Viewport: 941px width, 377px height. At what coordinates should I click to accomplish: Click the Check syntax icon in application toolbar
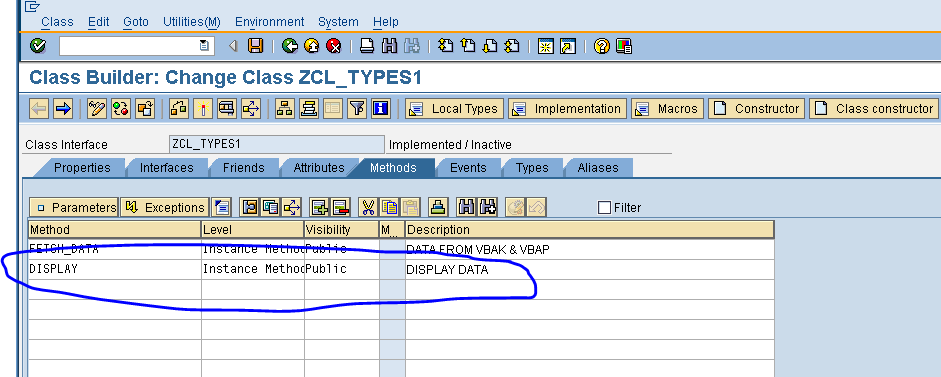point(178,109)
